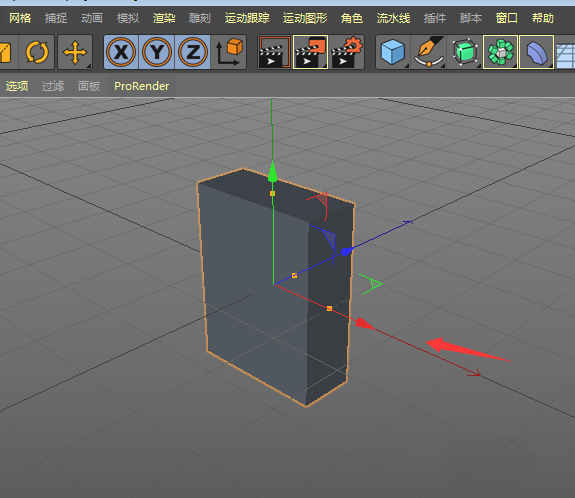Add a Subdivision Surface generator
This screenshot has height=498, width=575.
click(x=465, y=52)
